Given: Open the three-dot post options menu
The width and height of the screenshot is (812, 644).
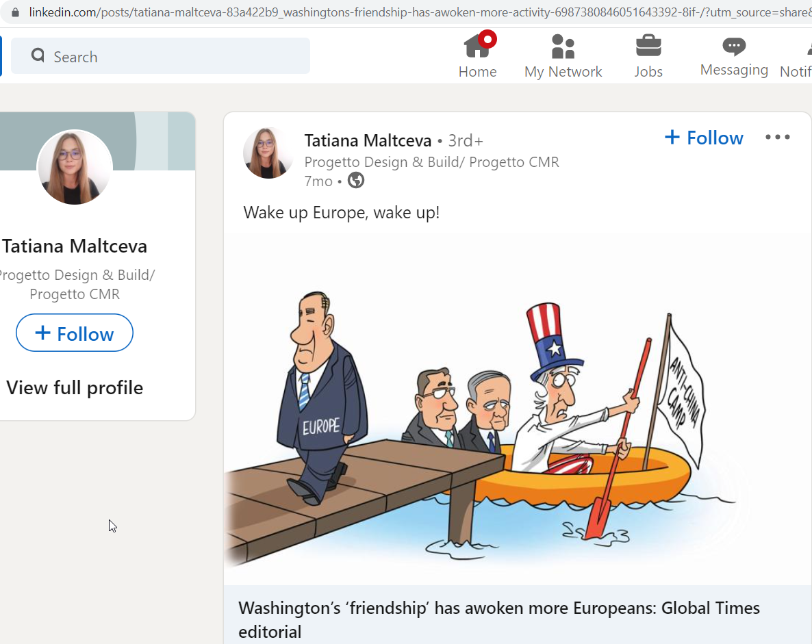Looking at the screenshot, I should tap(777, 137).
